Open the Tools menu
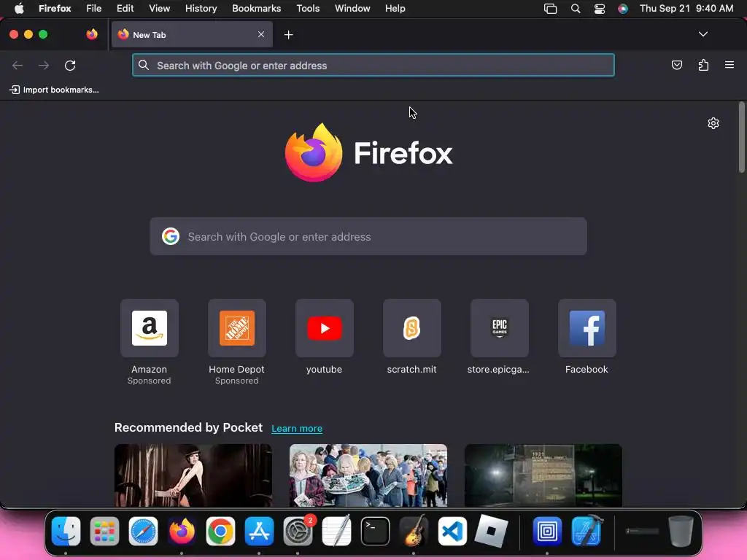Viewport: 747px width, 560px height. (308, 9)
